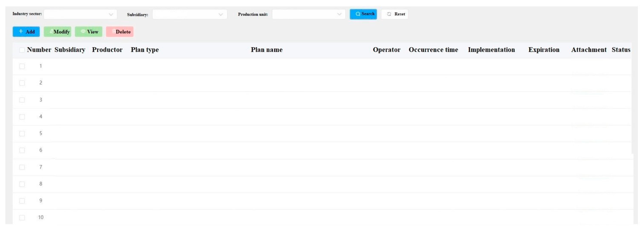Click the Modify pencil button

[x=57, y=32]
